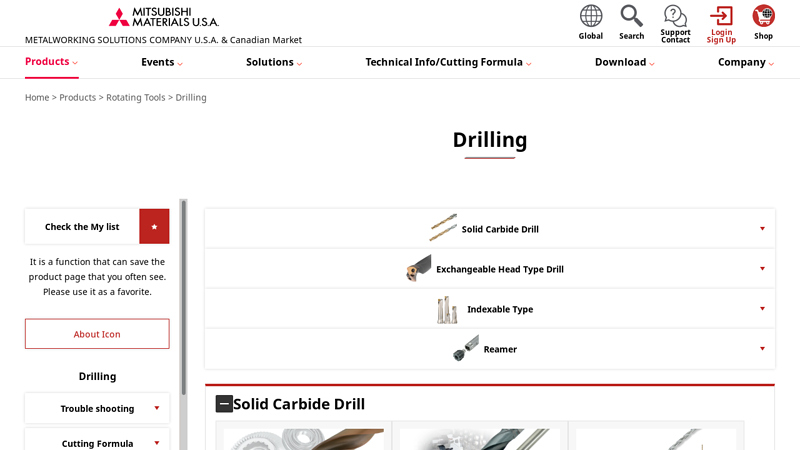Click the Cutting Formula sidebar label

(97, 443)
